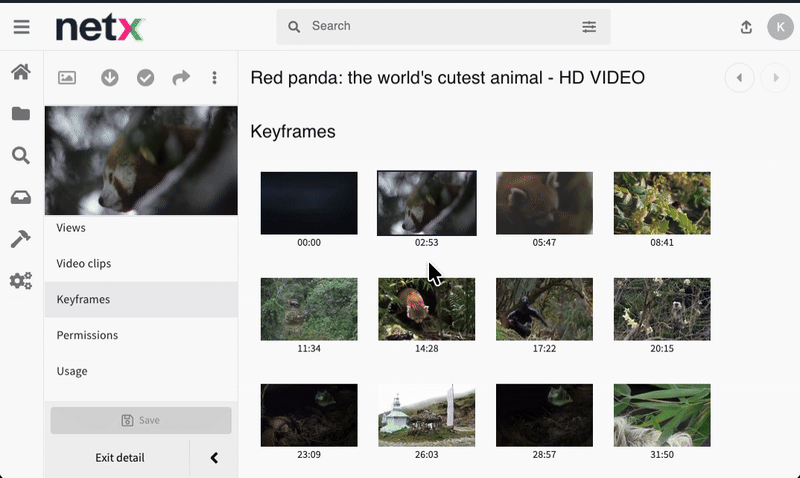The height and width of the screenshot is (478, 800).
Task: Click the upload icon in header
Action: (x=746, y=27)
